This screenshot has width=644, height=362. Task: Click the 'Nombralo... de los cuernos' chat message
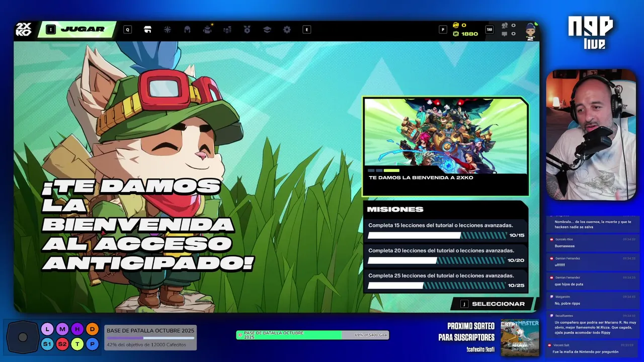point(593,224)
